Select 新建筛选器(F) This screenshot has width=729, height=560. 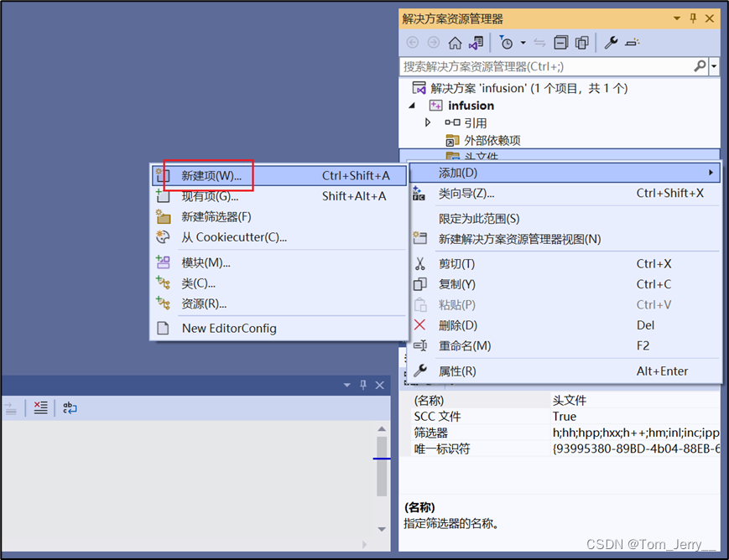pyautogui.click(x=279, y=216)
